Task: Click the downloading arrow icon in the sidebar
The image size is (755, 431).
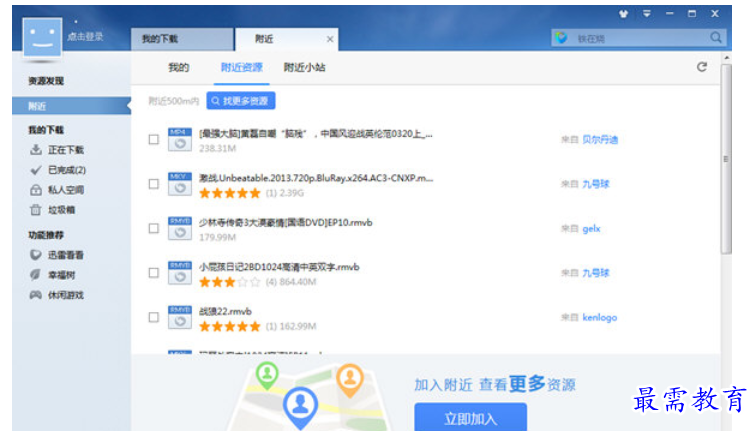Action: click(x=36, y=150)
